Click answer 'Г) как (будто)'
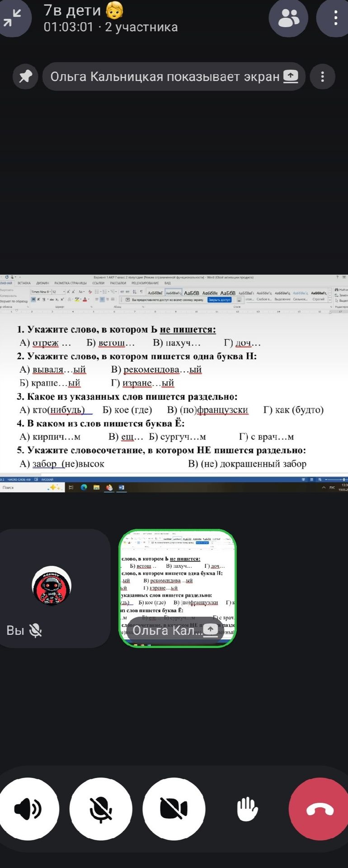348x868 pixels. [293, 410]
